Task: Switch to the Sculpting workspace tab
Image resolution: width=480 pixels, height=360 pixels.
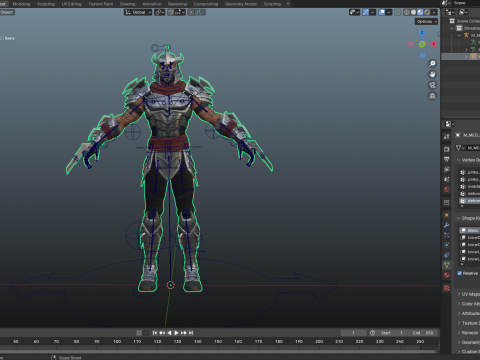Action: 46,4
